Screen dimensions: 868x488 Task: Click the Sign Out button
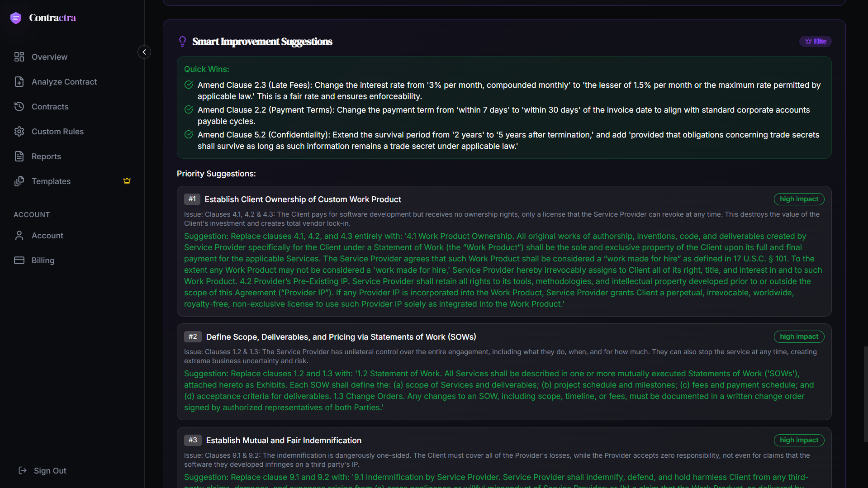pos(43,470)
